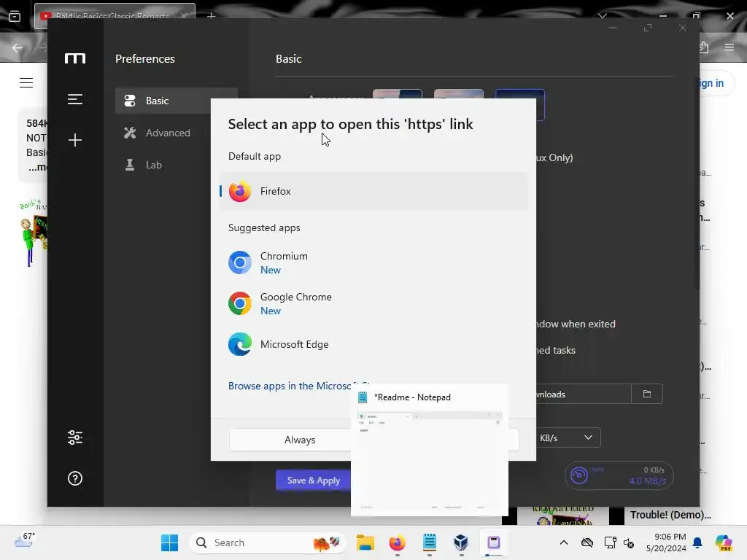Click the Save & Apply button
The width and height of the screenshot is (747, 560).
[313, 480]
